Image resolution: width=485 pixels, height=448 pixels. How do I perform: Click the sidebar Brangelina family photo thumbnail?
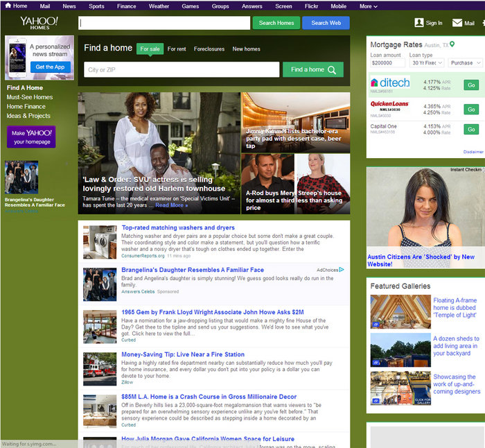coord(21,177)
